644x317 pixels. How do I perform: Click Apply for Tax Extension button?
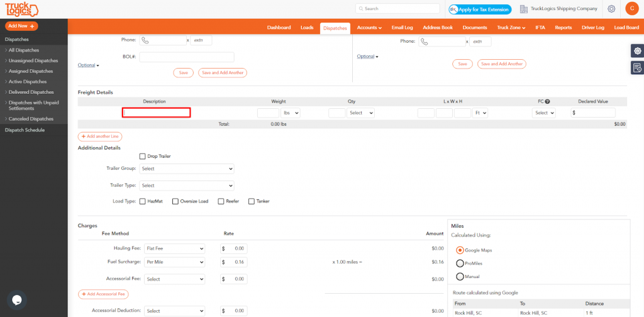480,9
